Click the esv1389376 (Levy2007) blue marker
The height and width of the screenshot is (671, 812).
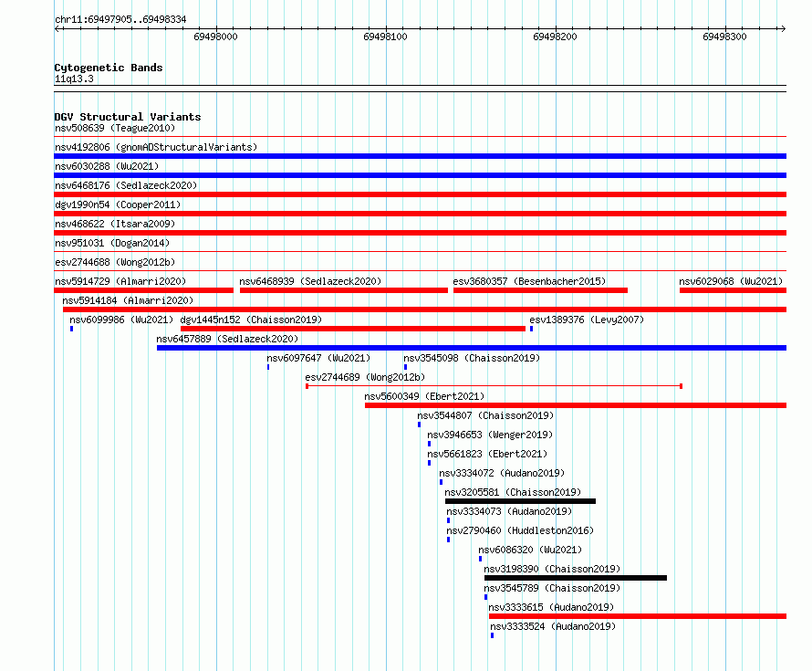click(x=531, y=329)
